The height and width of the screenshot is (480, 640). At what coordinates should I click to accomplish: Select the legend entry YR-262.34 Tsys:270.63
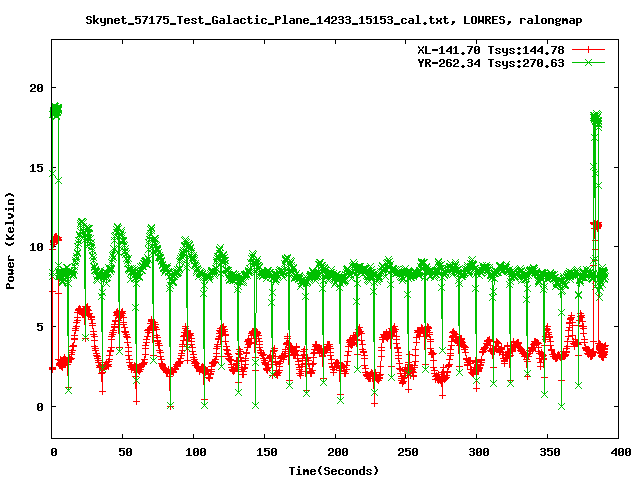[491, 63]
